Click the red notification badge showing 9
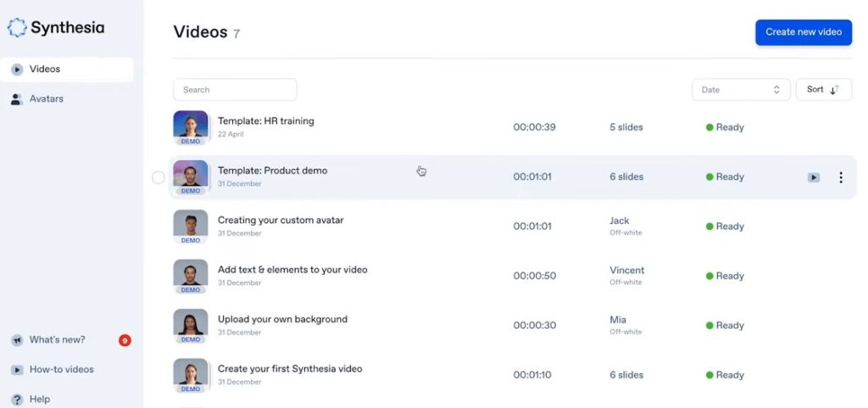Screen dimensions: 868x408 (x=125, y=340)
